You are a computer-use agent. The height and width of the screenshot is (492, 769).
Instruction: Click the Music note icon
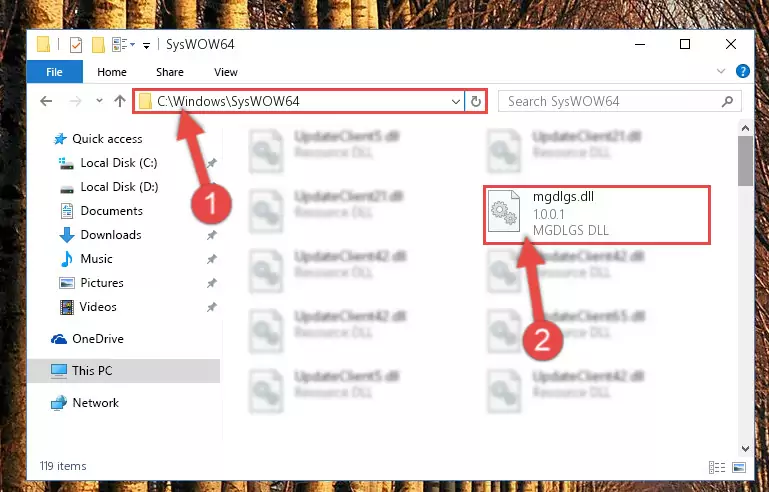67,259
